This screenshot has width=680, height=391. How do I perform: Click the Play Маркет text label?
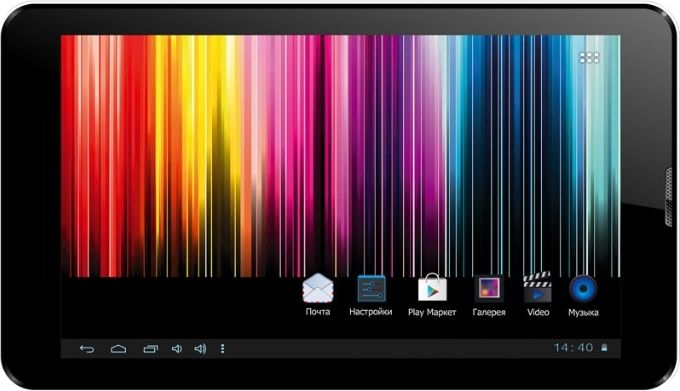click(432, 313)
